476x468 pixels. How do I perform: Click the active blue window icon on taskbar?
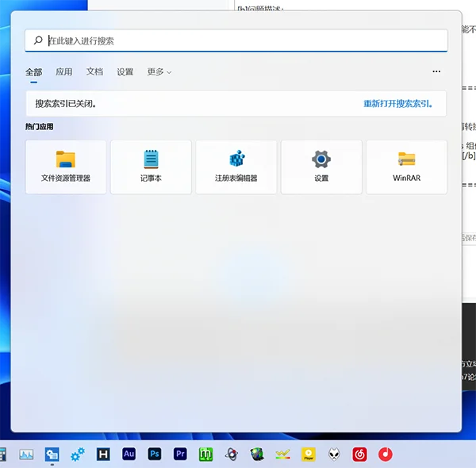[52, 455]
